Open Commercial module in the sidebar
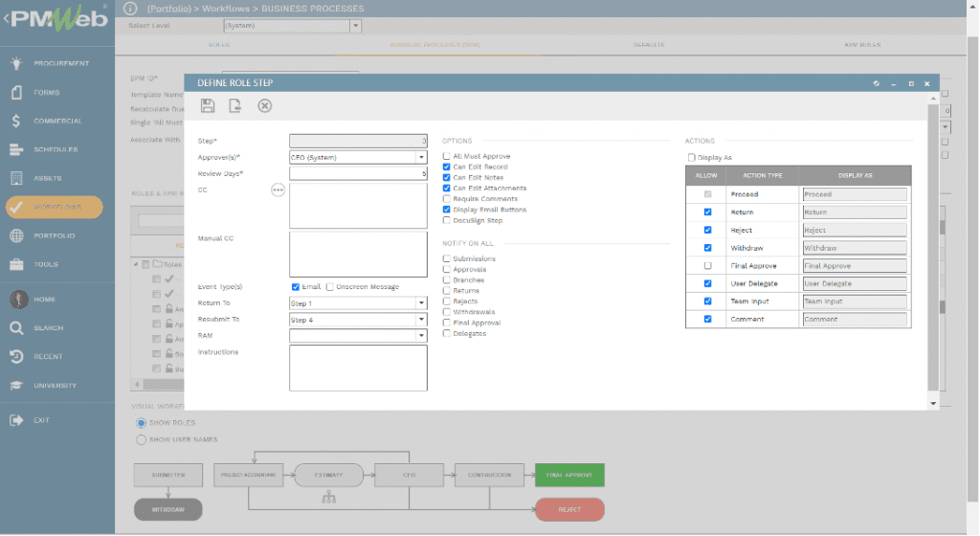980x536 pixels. 57,122
